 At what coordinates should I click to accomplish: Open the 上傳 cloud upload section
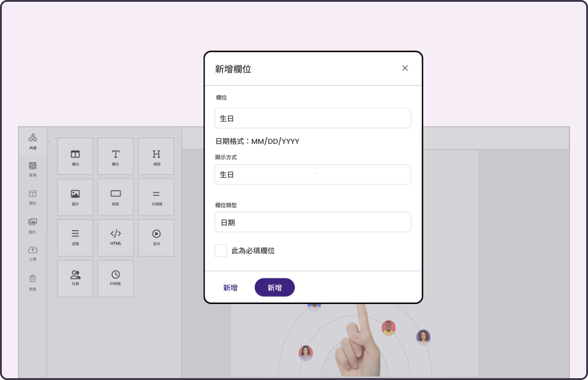click(x=33, y=253)
